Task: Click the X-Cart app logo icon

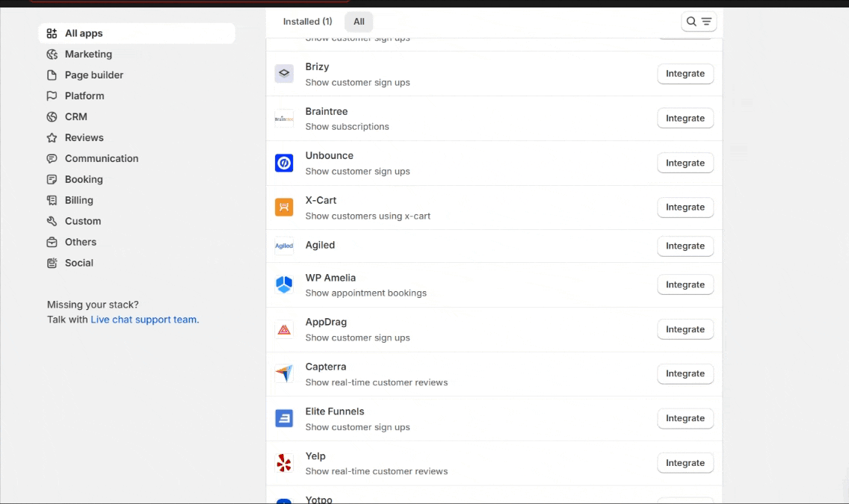Action: 284,208
